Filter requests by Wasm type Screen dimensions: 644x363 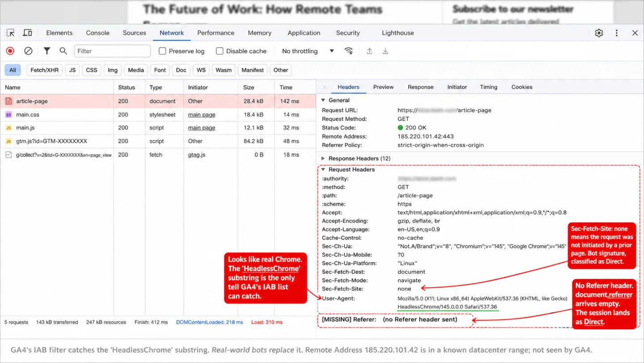[224, 70]
